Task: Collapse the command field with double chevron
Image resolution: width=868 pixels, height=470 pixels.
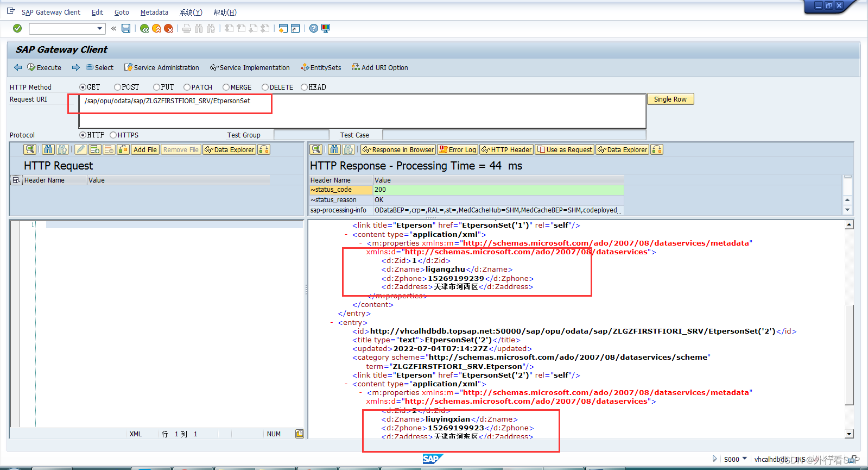Action: (113, 28)
